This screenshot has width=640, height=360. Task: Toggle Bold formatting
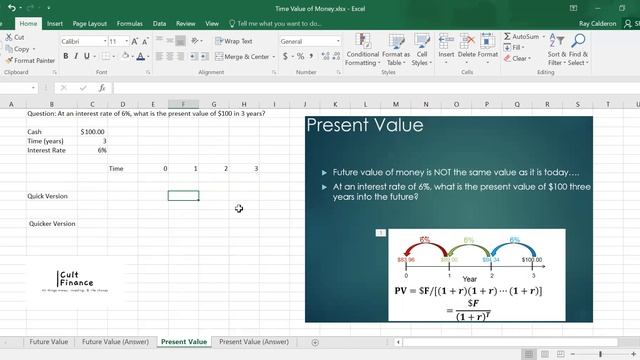[66, 56]
